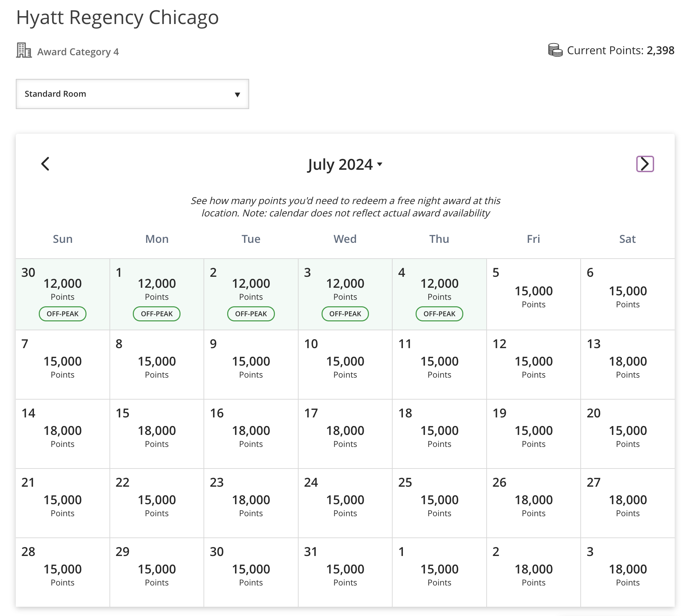Screen dimensions: 685x616
Task: Click the Sun column header
Action: pos(63,239)
